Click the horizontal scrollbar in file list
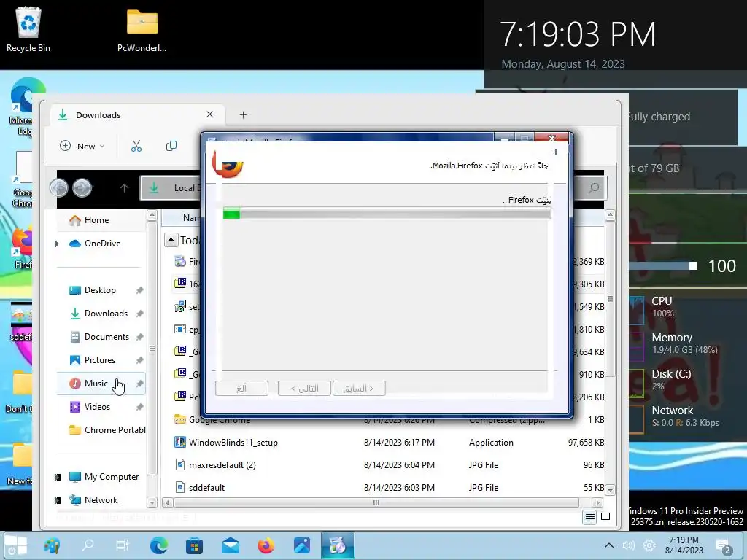 tap(376, 502)
